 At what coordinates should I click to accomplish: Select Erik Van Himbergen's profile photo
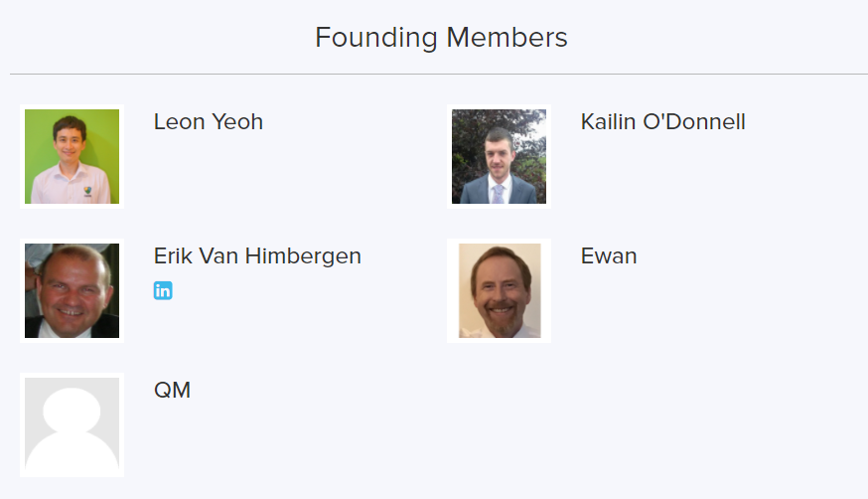72,290
